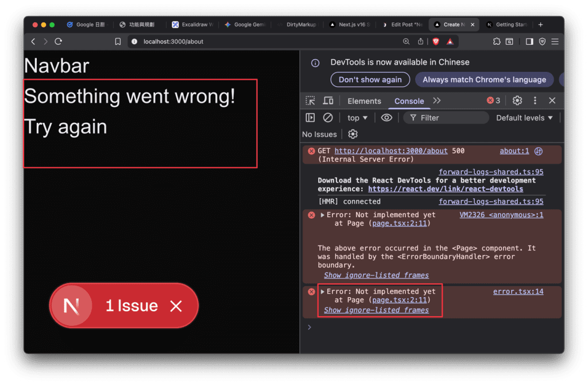Screen dimensions: 588x385
Task: Open the Default levels log dropdown
Action: coord(524,118)
